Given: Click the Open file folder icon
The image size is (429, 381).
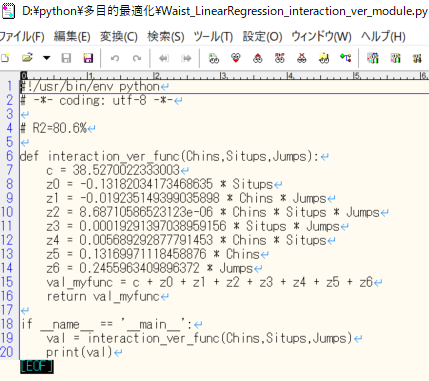Looking at the screenshot, I should coord(27,58).
